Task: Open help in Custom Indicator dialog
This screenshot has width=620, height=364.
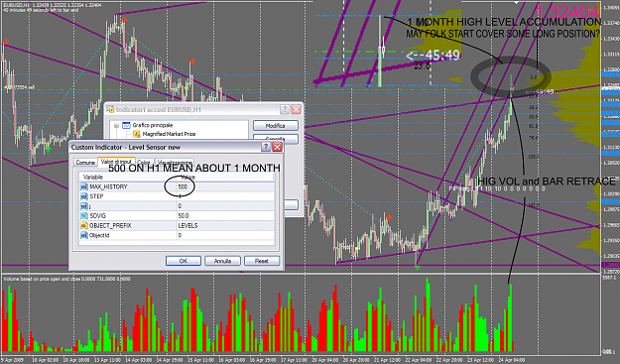Action: [266, 147]
